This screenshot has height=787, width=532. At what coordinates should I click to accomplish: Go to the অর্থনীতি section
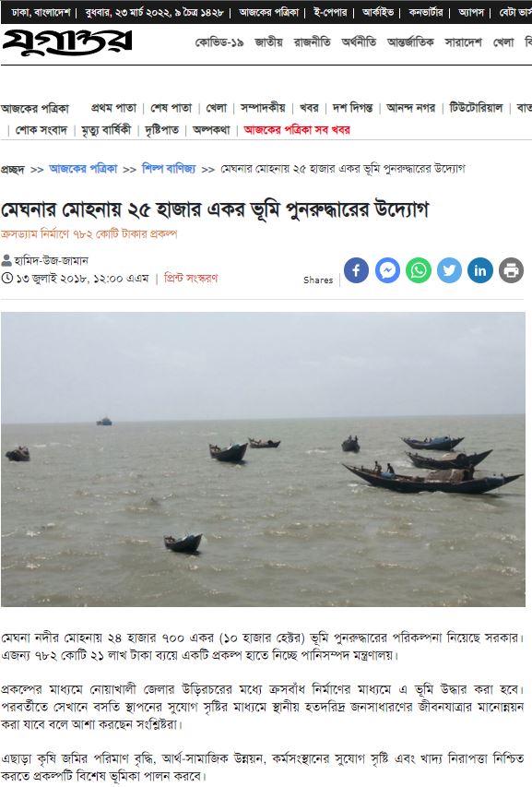coord(359,42)
